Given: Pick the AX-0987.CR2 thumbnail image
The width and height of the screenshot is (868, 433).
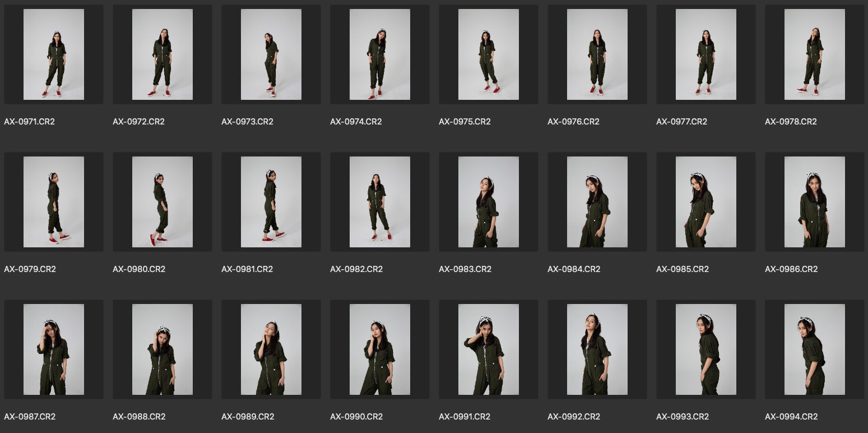Looking at the screenshot, I should click(x=54, y=349).
